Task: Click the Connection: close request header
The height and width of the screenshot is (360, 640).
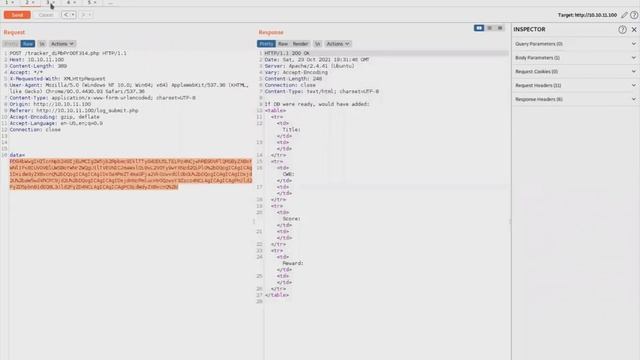Action: tap(35, 130)
